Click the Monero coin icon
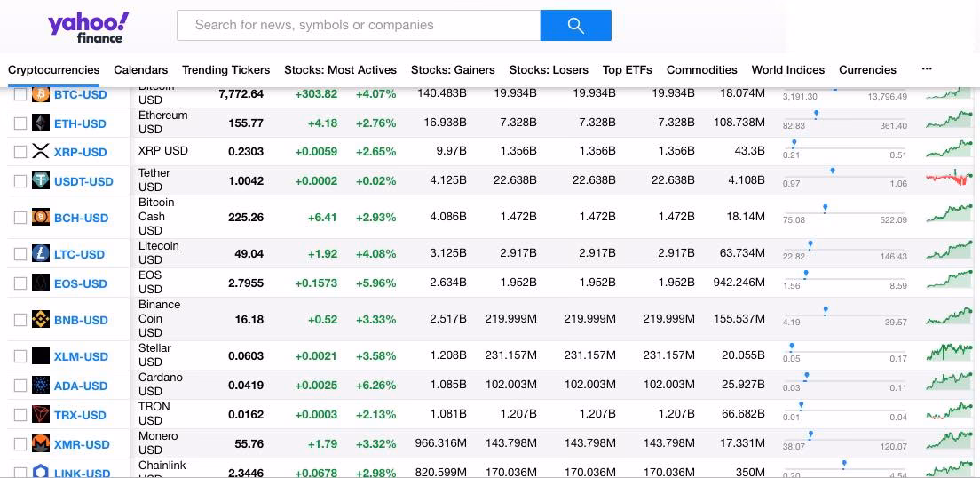Image resolution: width=980 pixels, height=478 pixels. point(41,443)
